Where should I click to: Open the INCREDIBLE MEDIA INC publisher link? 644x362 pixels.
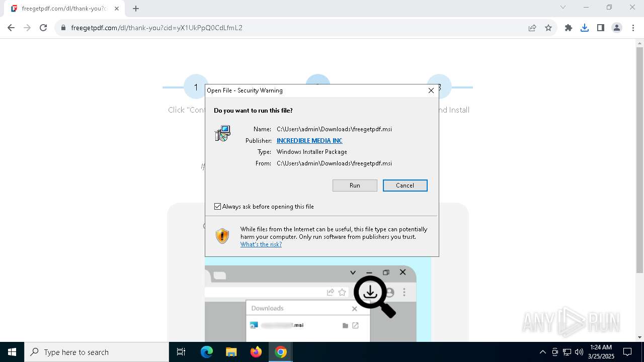(x=309, y=141)
